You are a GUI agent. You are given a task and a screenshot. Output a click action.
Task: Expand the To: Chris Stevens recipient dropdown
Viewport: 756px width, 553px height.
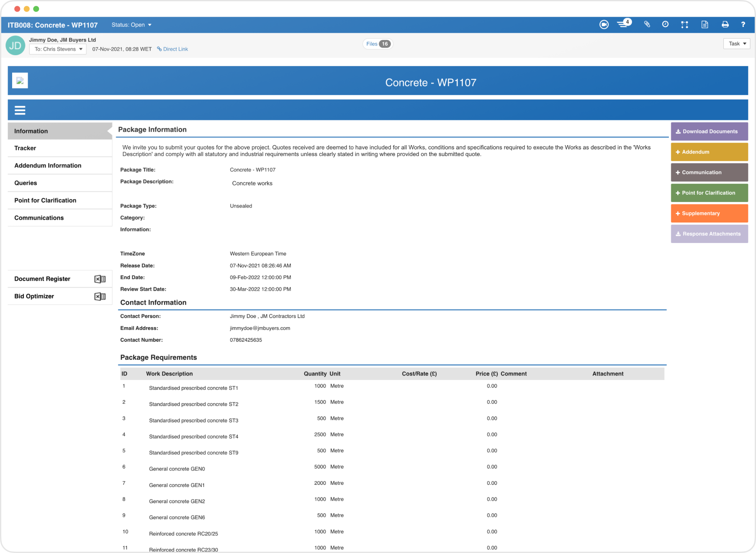(57, 49)
